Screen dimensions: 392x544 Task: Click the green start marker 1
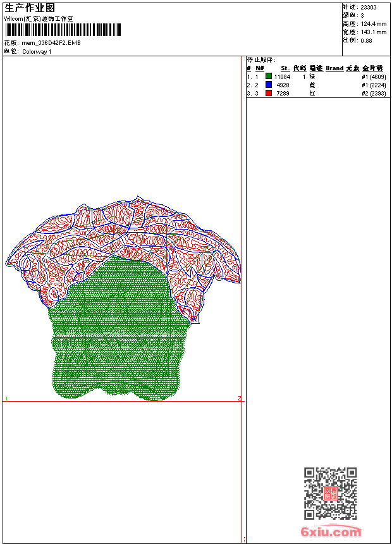pyautogui.click(x=6, y=399)
